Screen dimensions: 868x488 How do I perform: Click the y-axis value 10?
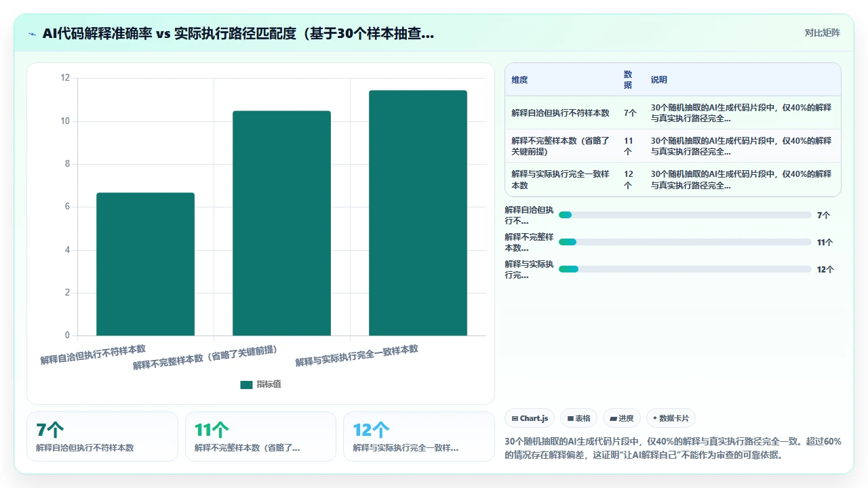tap(65, 121)
